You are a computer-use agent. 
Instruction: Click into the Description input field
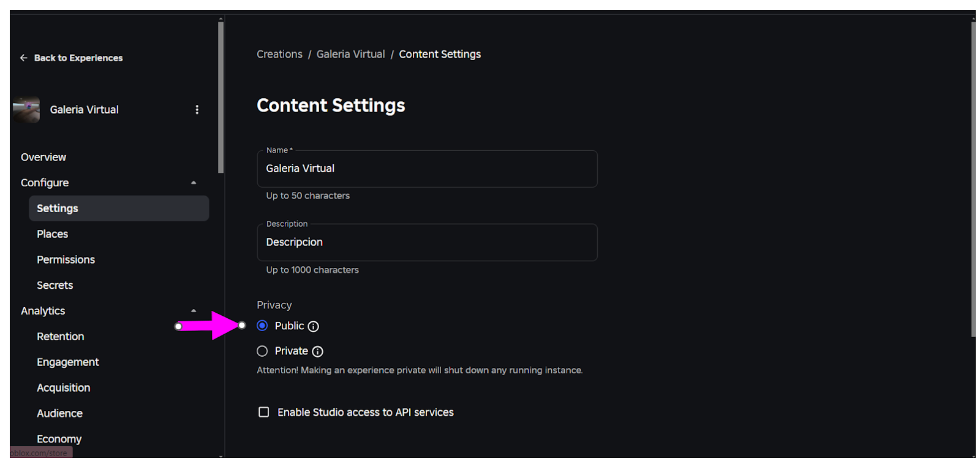(427, 242)
